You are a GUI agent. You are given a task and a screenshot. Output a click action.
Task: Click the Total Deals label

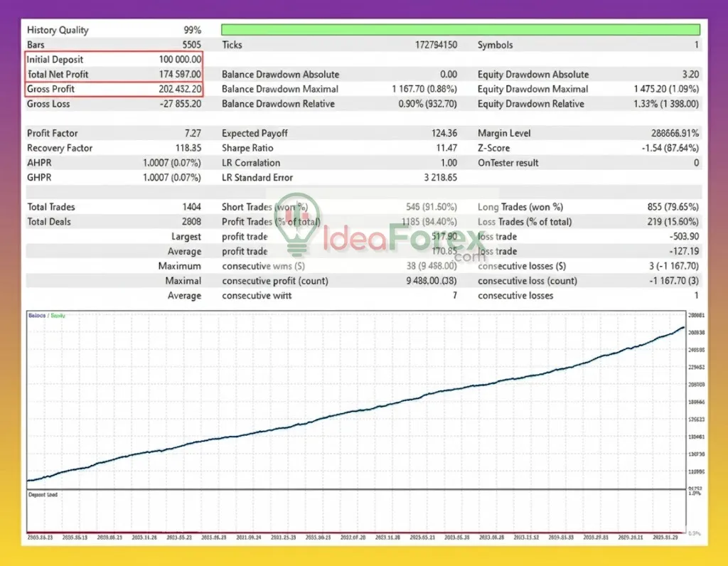pyautogui.click(x=49, y=222)
